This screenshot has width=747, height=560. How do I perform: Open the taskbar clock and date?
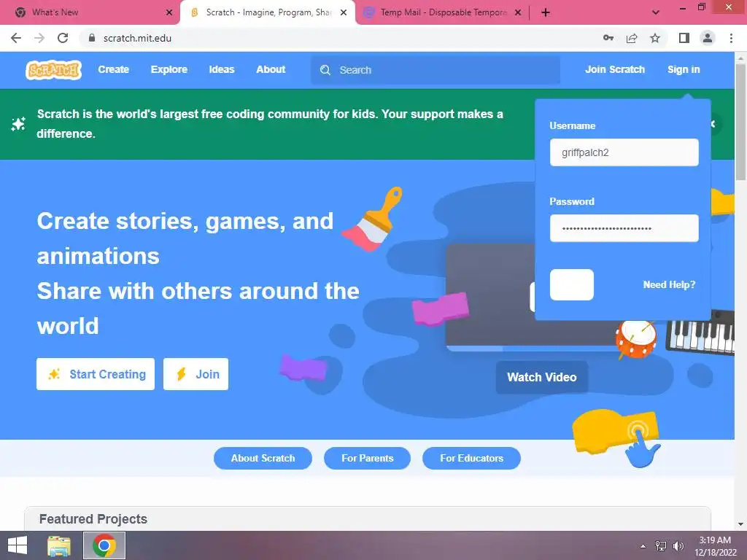(x=715, y=546)
